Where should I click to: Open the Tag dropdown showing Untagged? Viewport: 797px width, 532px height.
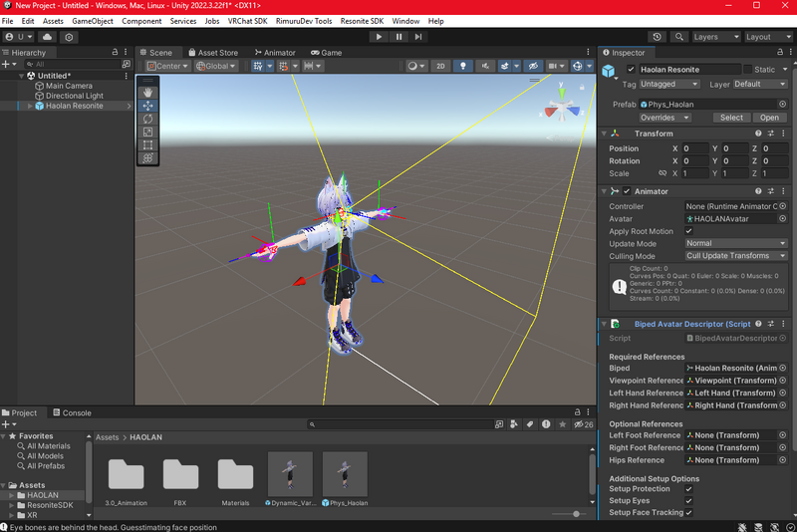tap(669, 85)
